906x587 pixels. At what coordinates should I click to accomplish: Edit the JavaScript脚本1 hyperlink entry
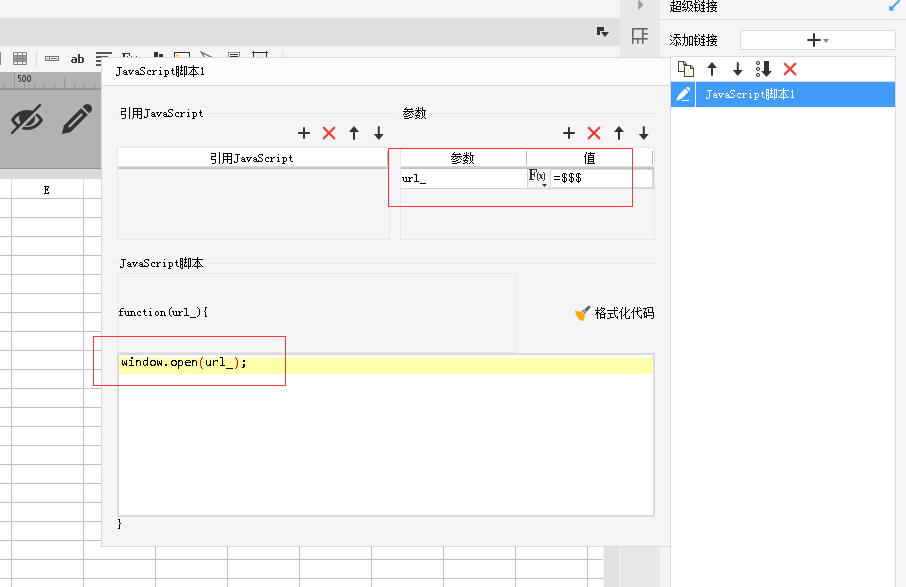click(x=683, y=94)
